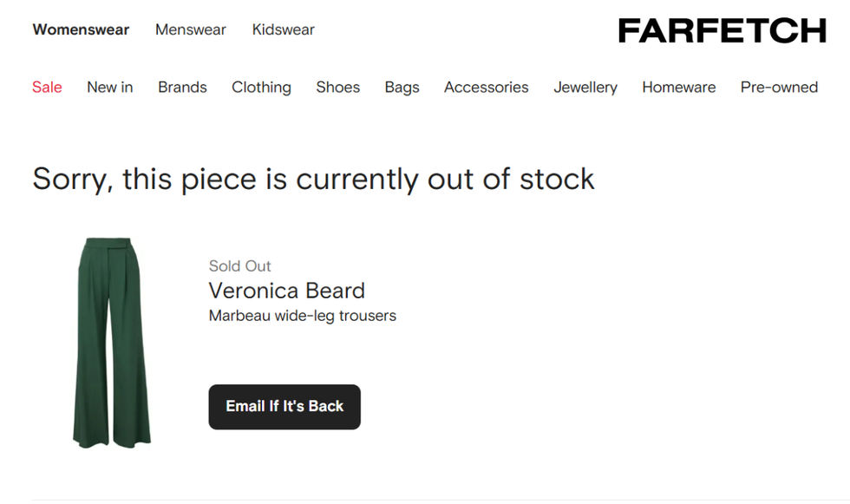Screen dimensions: 850x504
Task: Click the Marbeau wide-leg trousers title
Action: [x=302, y=316]
